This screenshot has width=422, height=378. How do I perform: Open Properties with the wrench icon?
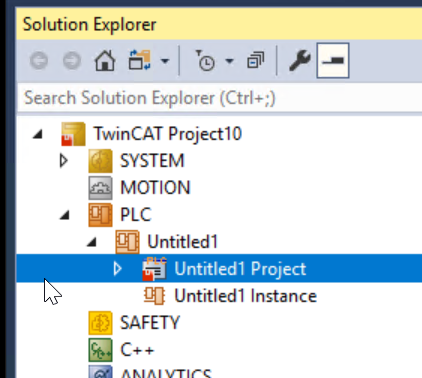300,60
